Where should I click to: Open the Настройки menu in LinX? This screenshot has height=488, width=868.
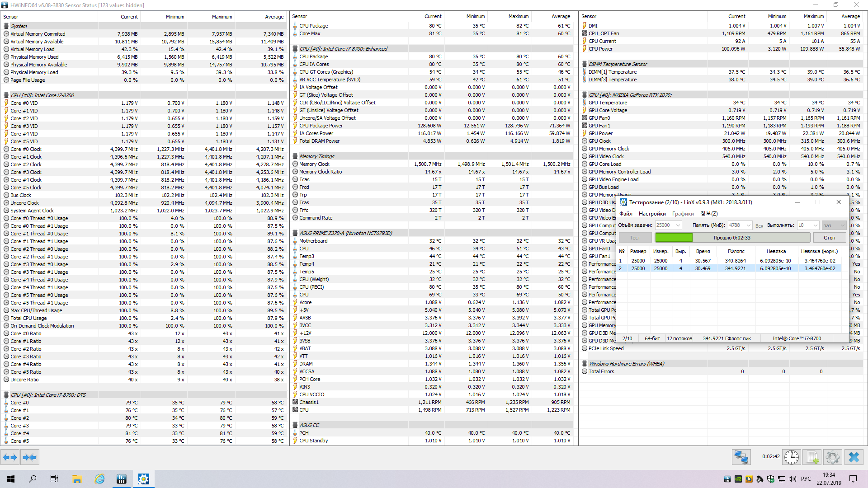(652, 214)
